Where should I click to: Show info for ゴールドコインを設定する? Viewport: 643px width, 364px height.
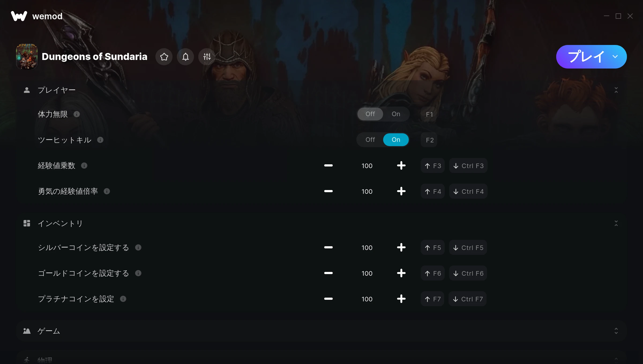point(138,273)
